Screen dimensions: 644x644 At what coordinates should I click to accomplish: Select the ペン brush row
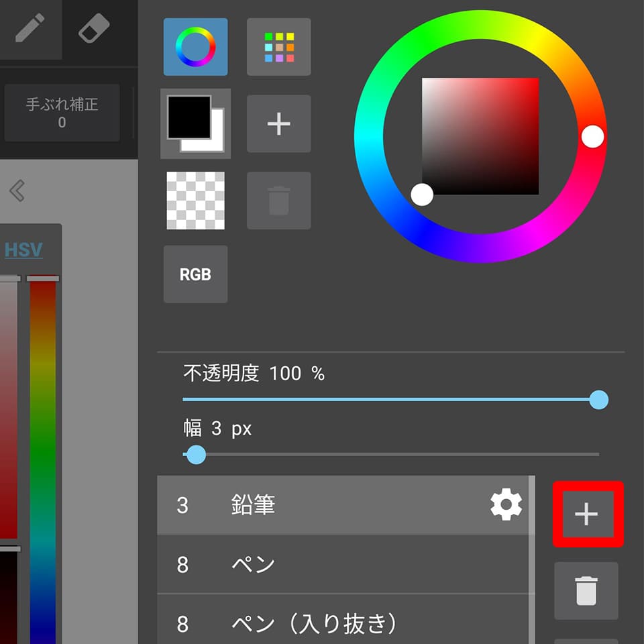coord(343,564)
